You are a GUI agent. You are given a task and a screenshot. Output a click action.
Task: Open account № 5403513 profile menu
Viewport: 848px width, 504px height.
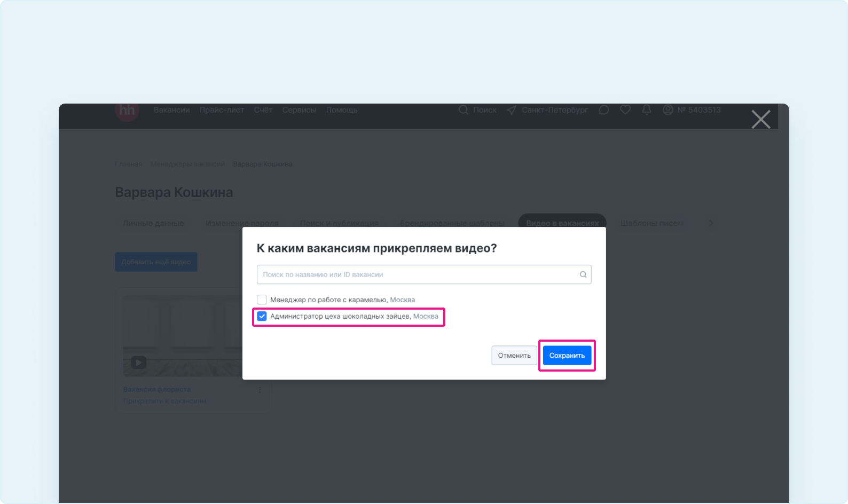pyautogui.click(x=692, y=110)
